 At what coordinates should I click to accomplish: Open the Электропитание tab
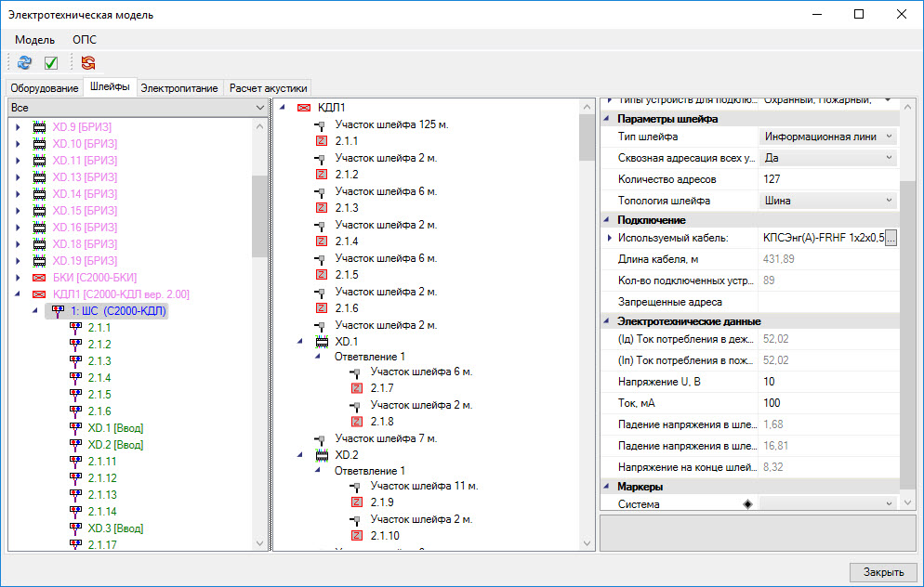(179, 88)
